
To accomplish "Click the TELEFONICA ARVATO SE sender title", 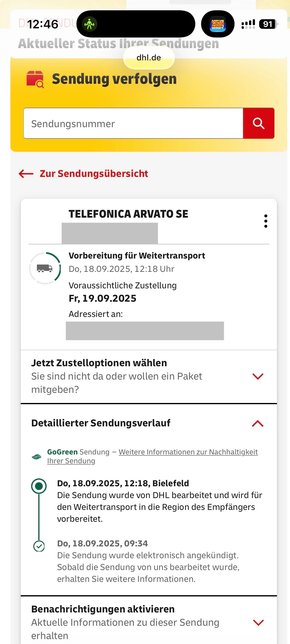I will (128, 214).
